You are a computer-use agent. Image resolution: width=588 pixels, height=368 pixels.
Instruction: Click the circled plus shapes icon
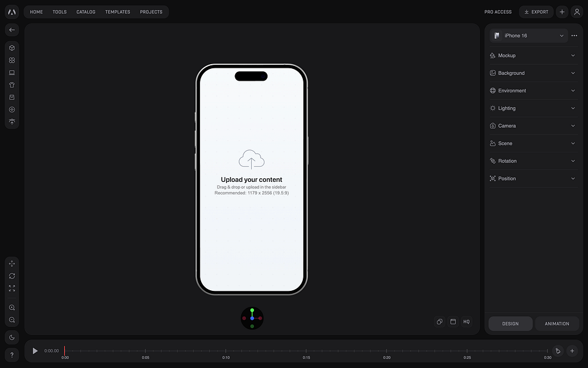[12, 110]
